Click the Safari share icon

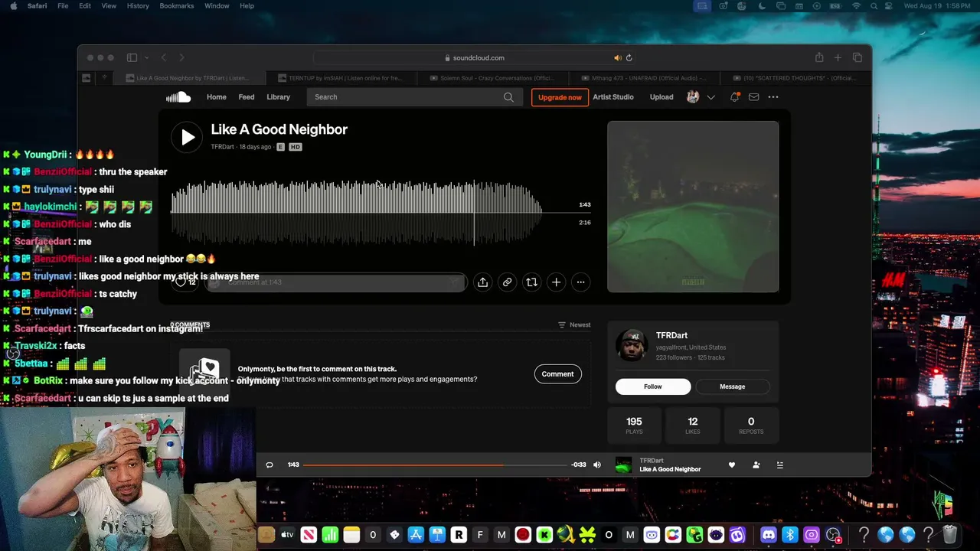[x=819, y=57]
